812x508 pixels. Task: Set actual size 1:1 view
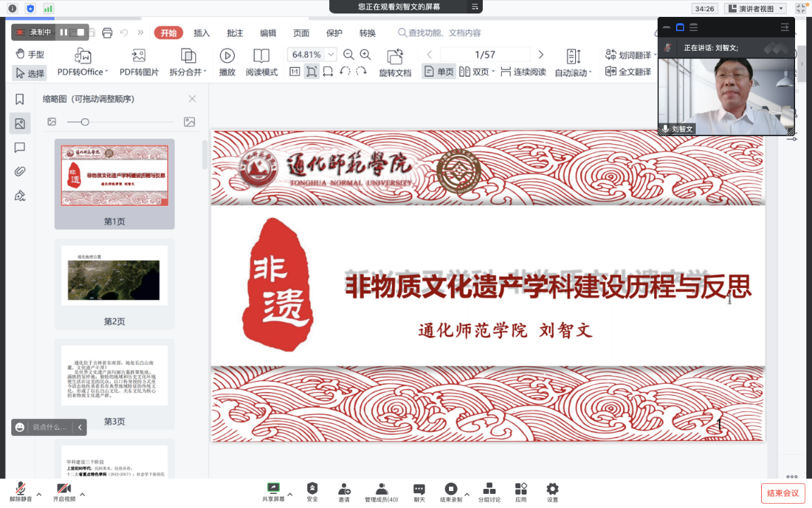295,71
